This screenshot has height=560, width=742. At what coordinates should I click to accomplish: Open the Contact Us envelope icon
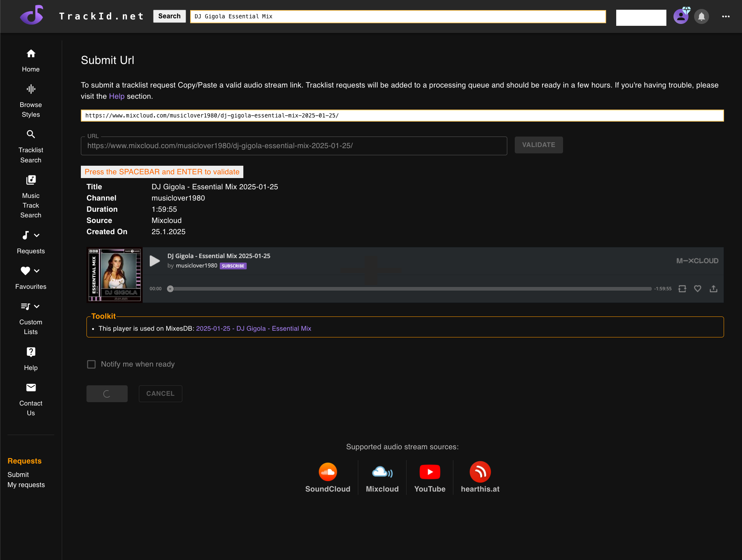[31, 388]
